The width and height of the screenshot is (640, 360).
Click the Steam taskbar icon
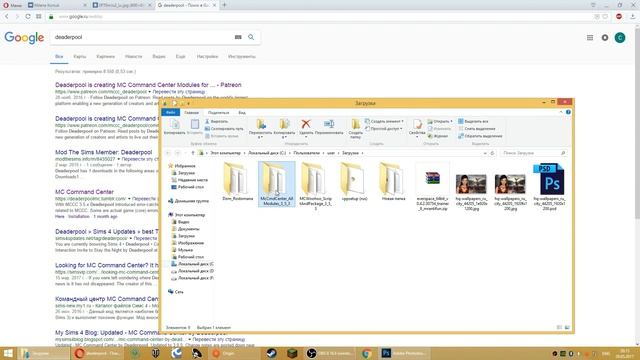click(x=271, y=353)
